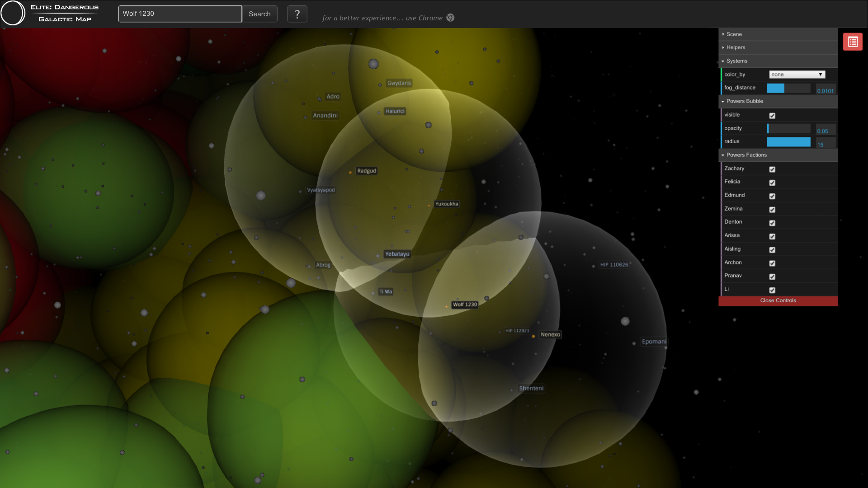
Task: Toggle the Zachary faction checkbox
Action: click(772, 169)
